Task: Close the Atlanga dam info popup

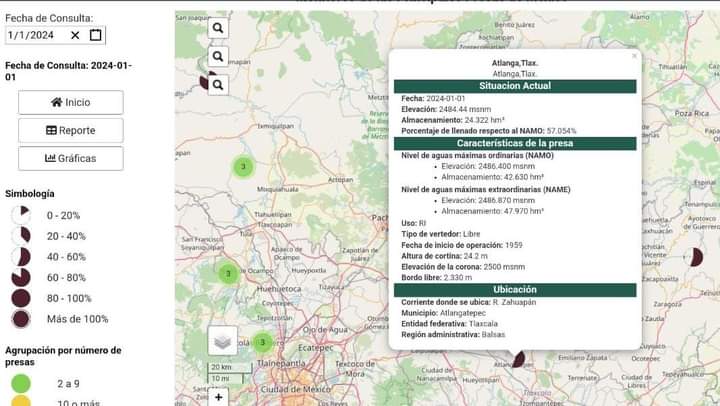Action: tap(633, 57)
